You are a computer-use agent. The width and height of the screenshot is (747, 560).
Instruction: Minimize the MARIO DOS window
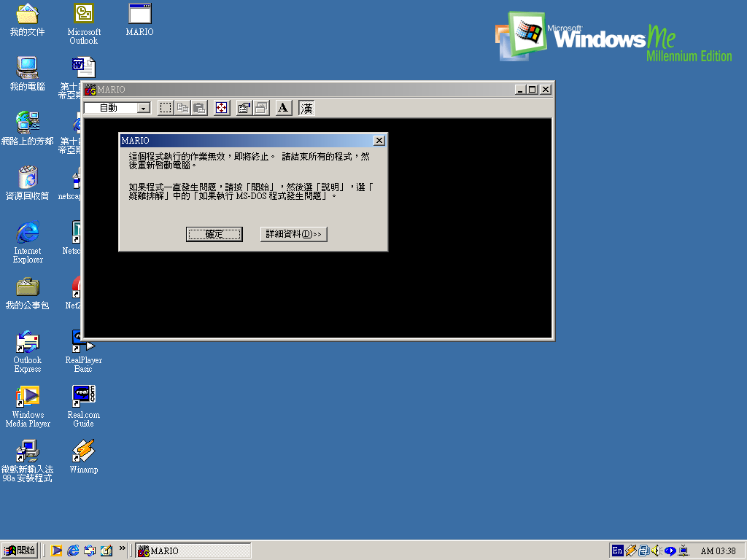(x=521, y=90)
